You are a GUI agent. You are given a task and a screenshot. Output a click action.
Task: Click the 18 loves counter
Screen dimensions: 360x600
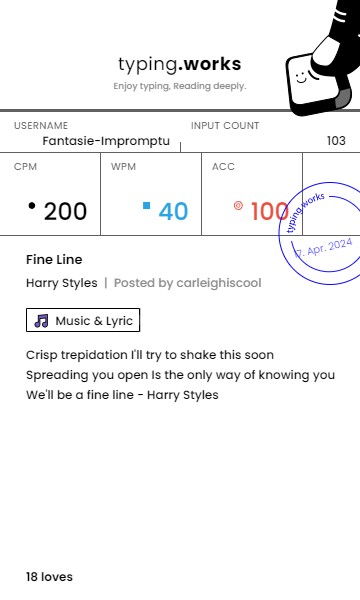click(x=49, y=577)
